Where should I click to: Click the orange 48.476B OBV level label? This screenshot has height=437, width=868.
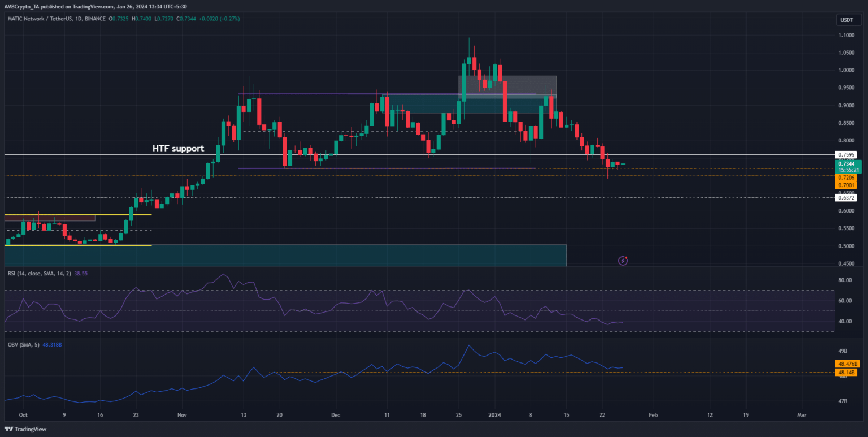(848, 364)
